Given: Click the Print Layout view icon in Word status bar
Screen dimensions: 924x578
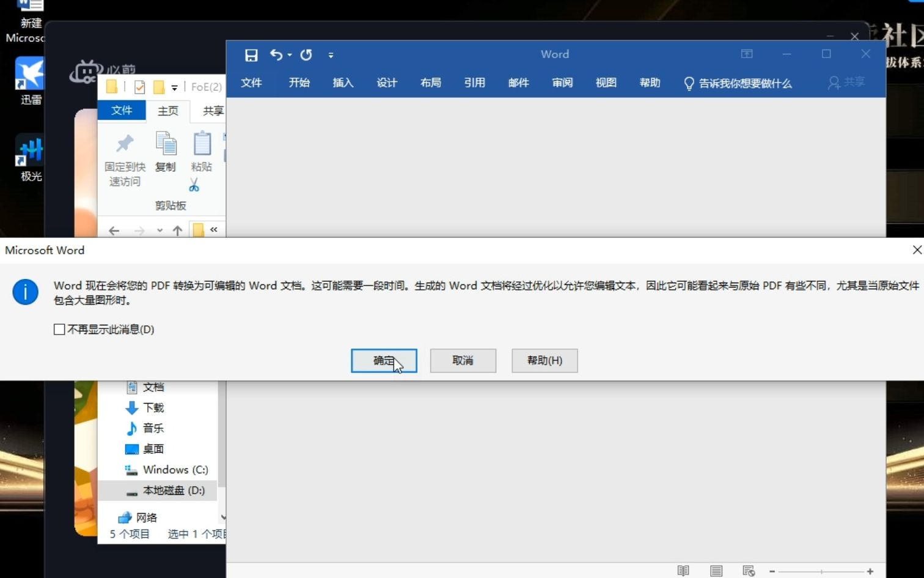Looking at the screenshot, I should point(716,571).
